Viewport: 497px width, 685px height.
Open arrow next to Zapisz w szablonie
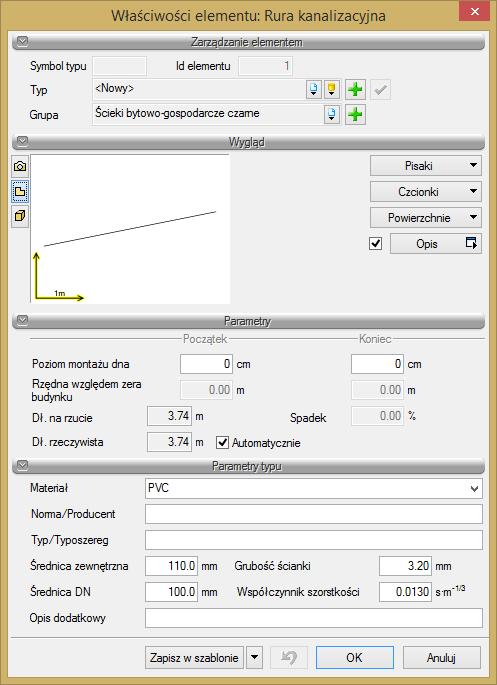coord(255,657)
